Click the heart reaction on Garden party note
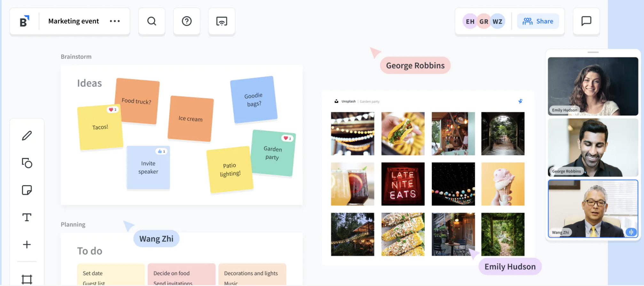Viewport: 644px width, 286px height. tap(287, 138)
